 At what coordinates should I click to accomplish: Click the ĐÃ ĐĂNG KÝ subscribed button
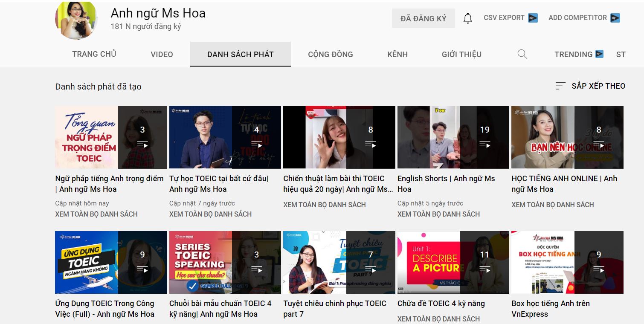[x=424, y=18]
